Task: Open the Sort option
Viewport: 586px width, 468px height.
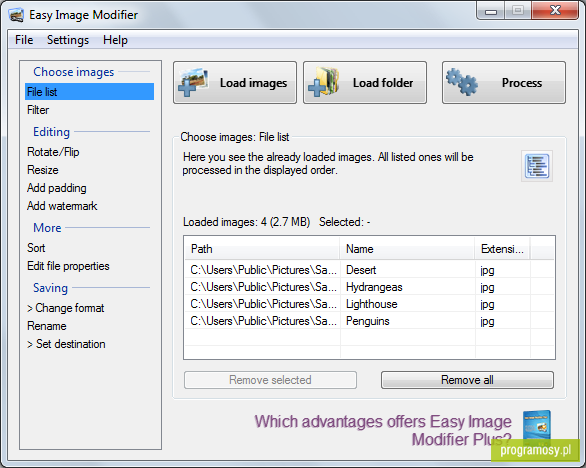Action: 36,248
